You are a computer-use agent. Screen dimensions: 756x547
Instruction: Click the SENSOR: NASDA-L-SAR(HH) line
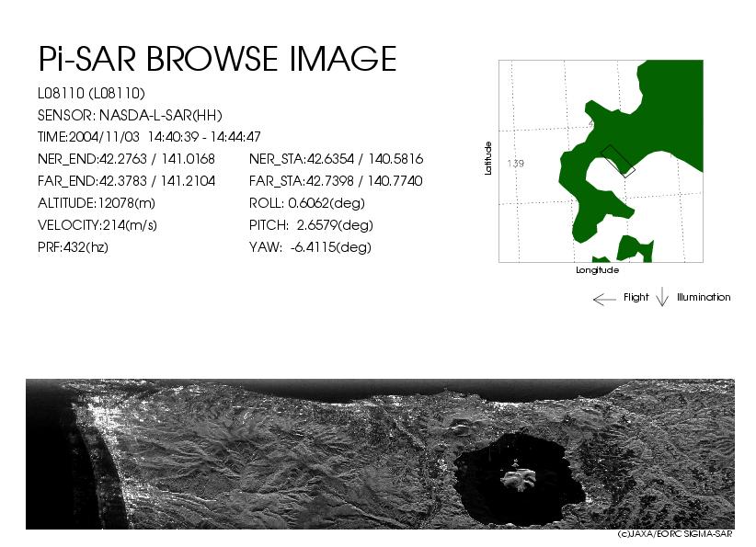pos(130,116)
